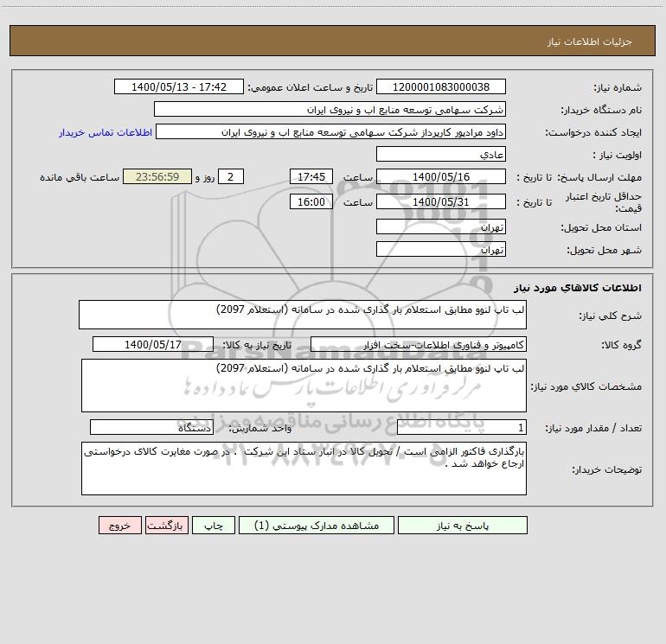Click the label 'توضیحات خریدار:'
666x644 pixels.
click(606, 469)
